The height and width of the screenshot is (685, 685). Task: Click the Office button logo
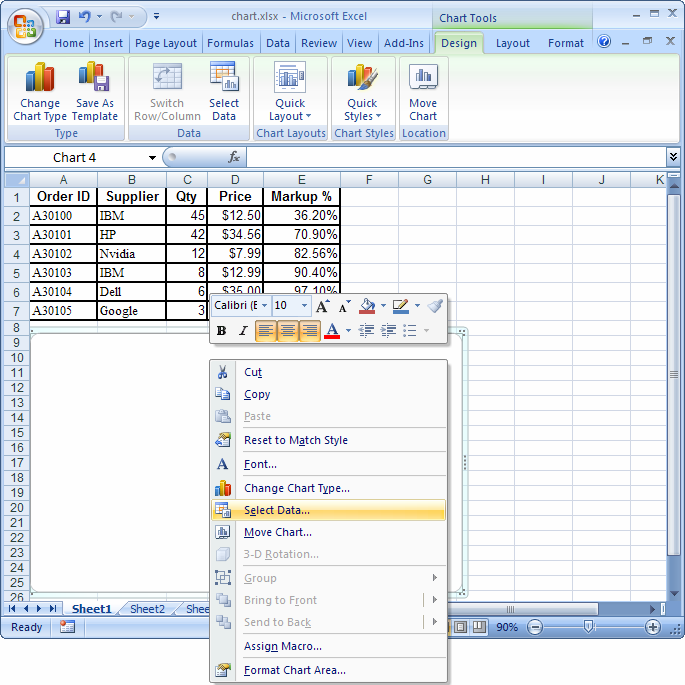25,27
